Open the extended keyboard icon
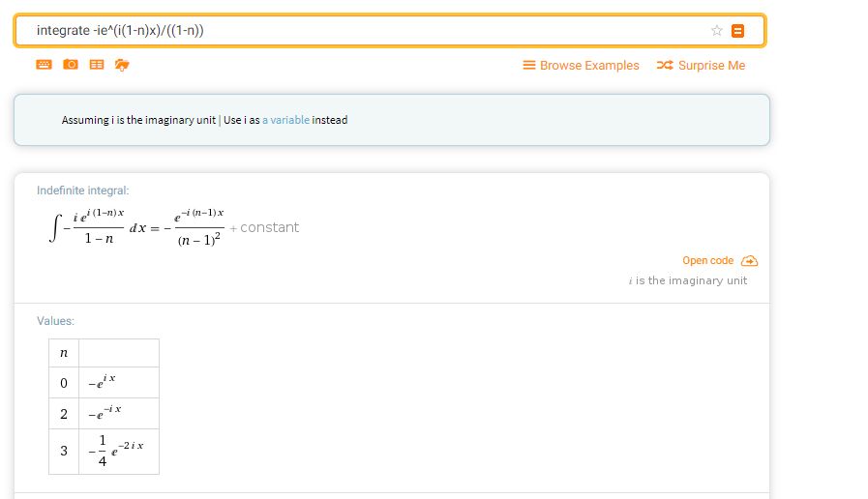868x499 pixels. click(x=44, y=65)
